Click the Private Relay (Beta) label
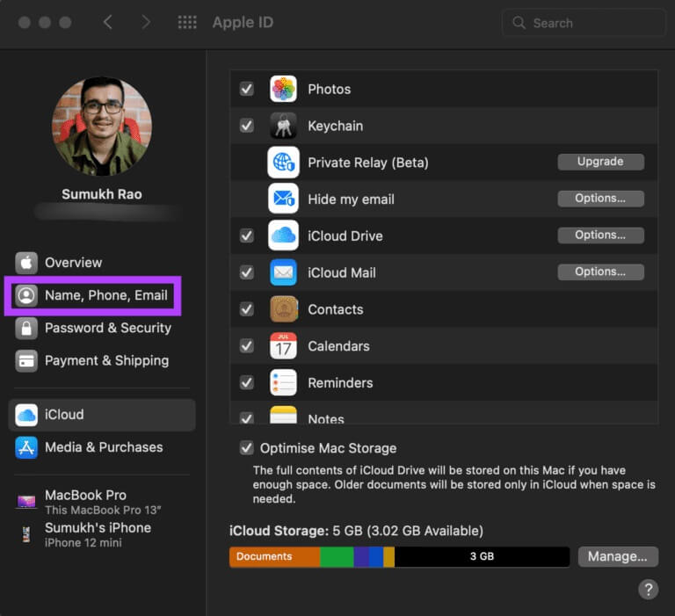Image resolution: width=675 pixels, height=616 pixels. coord(368,163)
